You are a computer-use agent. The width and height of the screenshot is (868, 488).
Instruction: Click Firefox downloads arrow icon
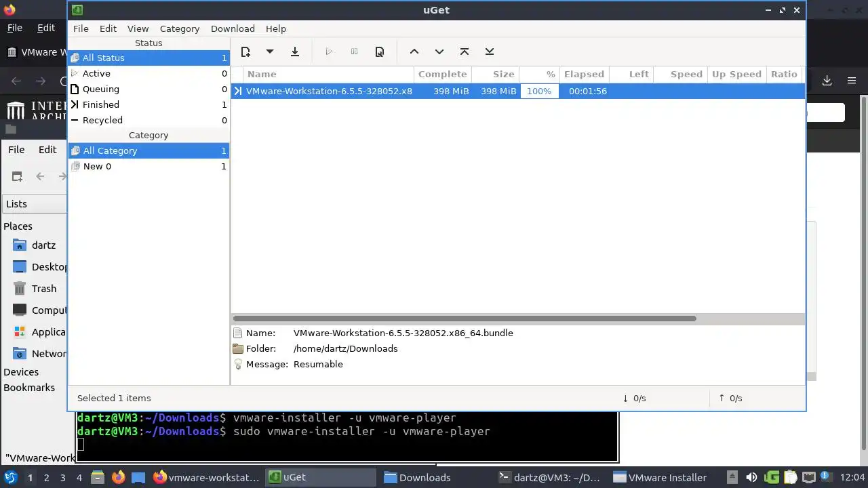tap(827, 81)
